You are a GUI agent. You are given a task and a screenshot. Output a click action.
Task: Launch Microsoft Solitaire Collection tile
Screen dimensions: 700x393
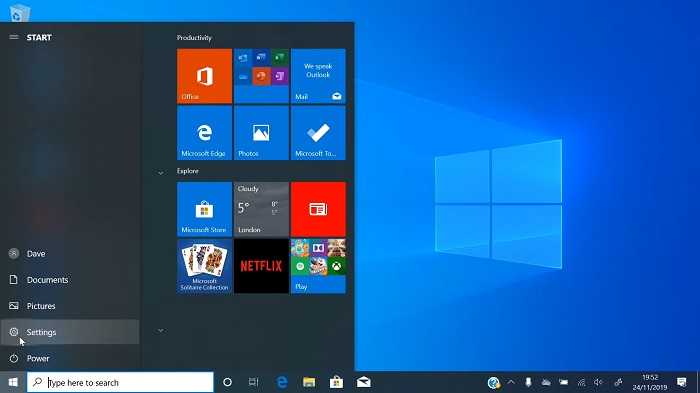tap(204, 266)
